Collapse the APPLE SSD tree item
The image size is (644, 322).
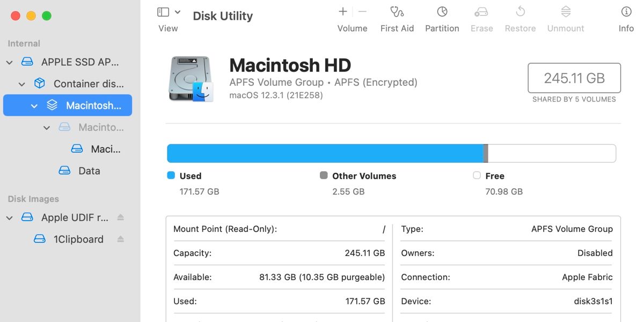9,62
